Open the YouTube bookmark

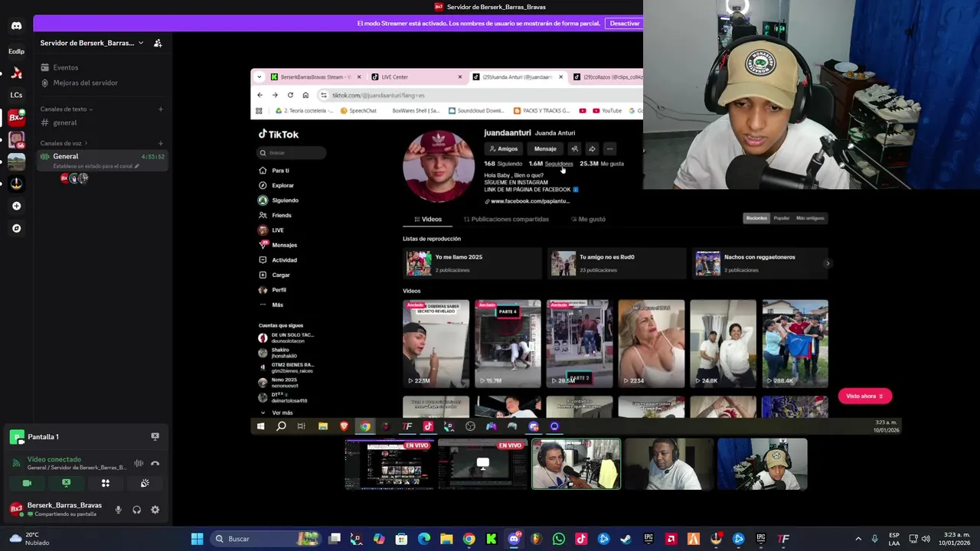click(606, 110)
